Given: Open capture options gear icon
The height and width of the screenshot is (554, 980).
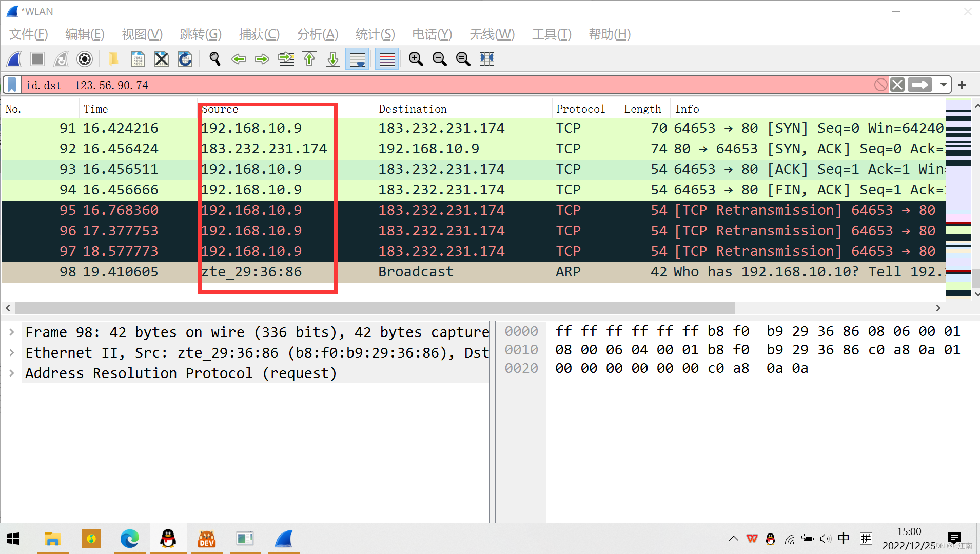Looking at the screenshot, I should [x=85, y=59].
